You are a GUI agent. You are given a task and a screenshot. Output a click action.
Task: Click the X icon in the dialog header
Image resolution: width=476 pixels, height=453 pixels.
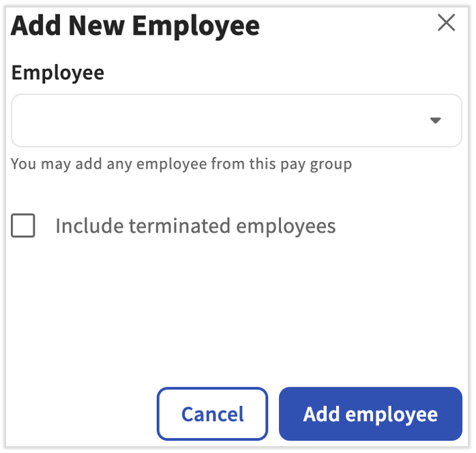[446, 23]
